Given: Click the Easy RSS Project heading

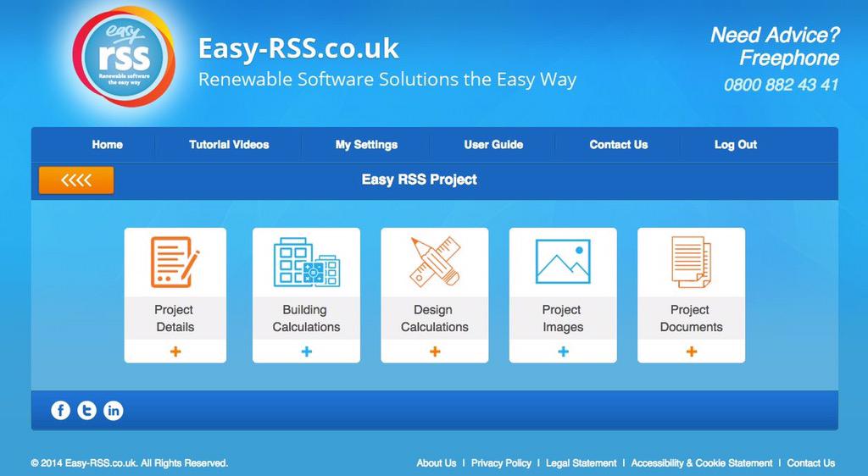Looking at the screenshot, I should coord(419,180).
